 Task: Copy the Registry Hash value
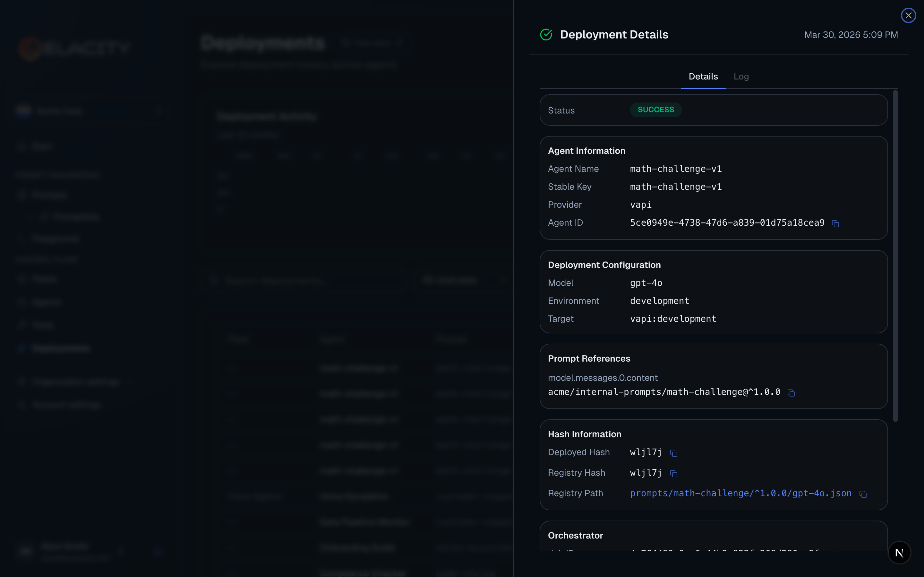tap(673, 473)
